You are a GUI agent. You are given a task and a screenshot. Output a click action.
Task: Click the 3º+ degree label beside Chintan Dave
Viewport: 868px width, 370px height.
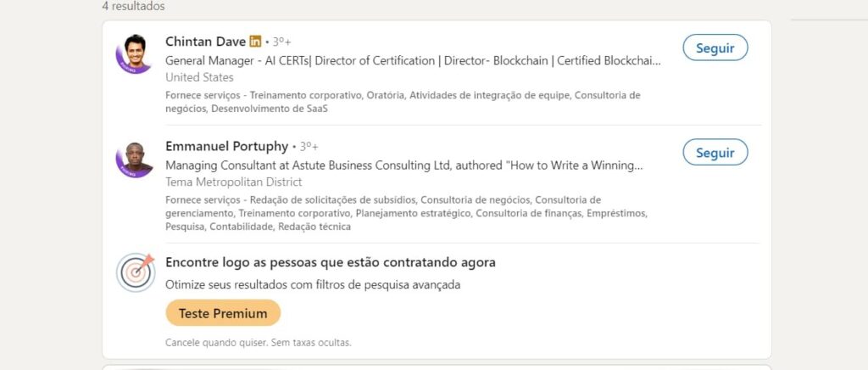[x=281, y=42]
